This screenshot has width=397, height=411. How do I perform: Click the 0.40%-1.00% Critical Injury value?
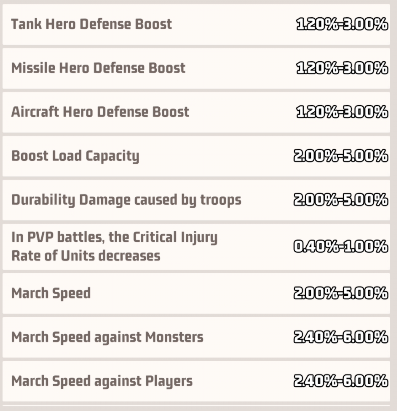tap(341, 247)
